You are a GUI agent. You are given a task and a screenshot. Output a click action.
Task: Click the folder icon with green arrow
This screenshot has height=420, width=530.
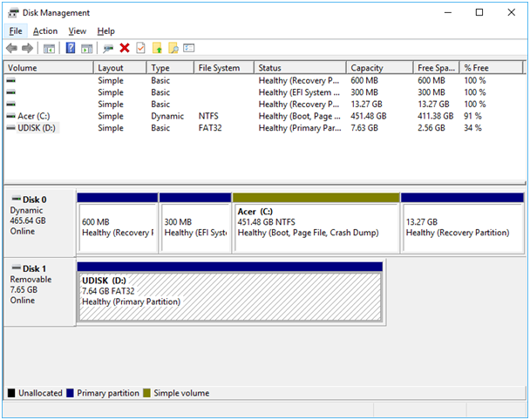[x=157, y=48]
